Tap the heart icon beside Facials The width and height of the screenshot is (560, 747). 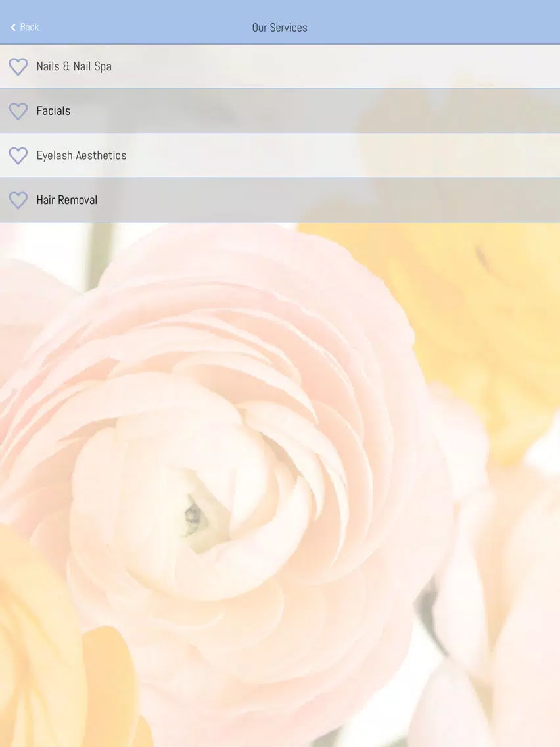[18, 111]
